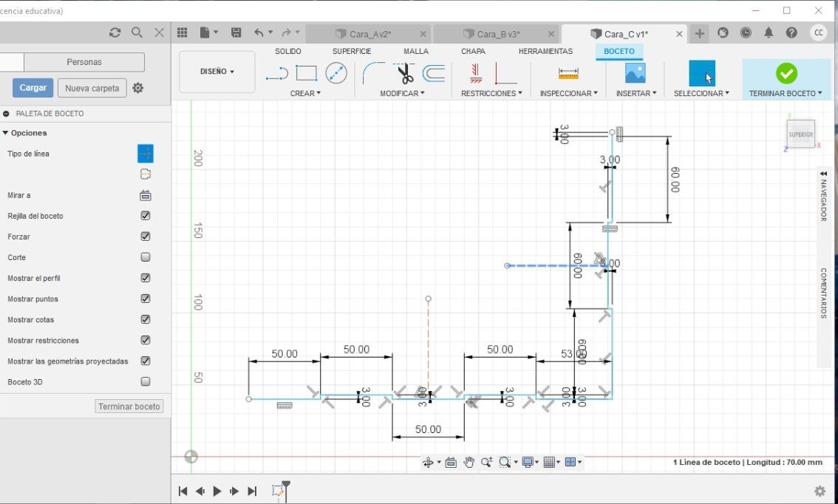Select the Trim scissors tool
The image size is (838, 504).
tap(405, 73)
